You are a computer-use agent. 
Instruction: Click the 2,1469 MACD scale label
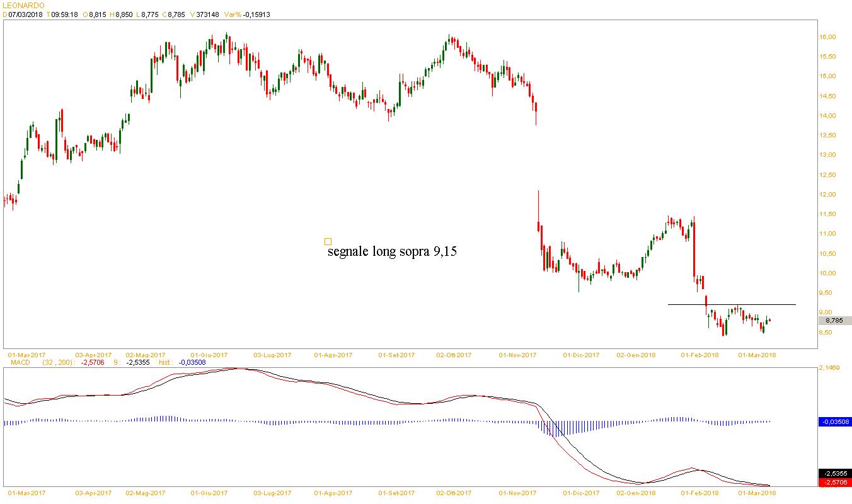[829, 367]
